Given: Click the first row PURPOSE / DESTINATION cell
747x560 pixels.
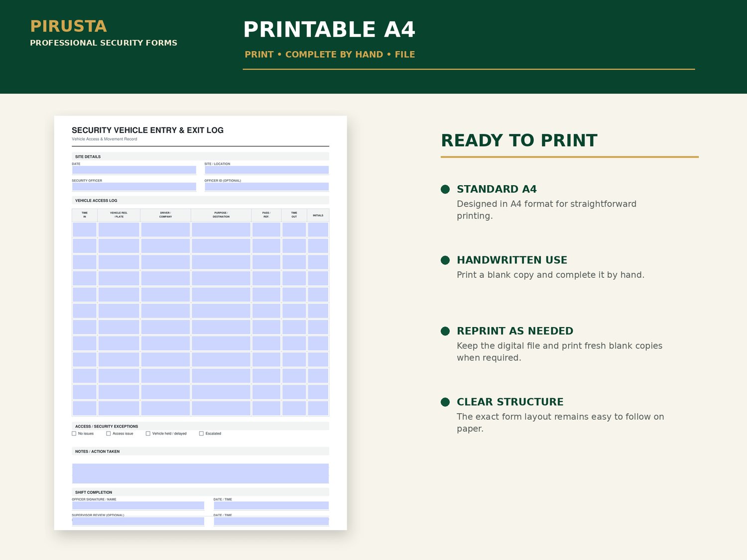Looking at the screenshot, I should (x=221, y=229).
